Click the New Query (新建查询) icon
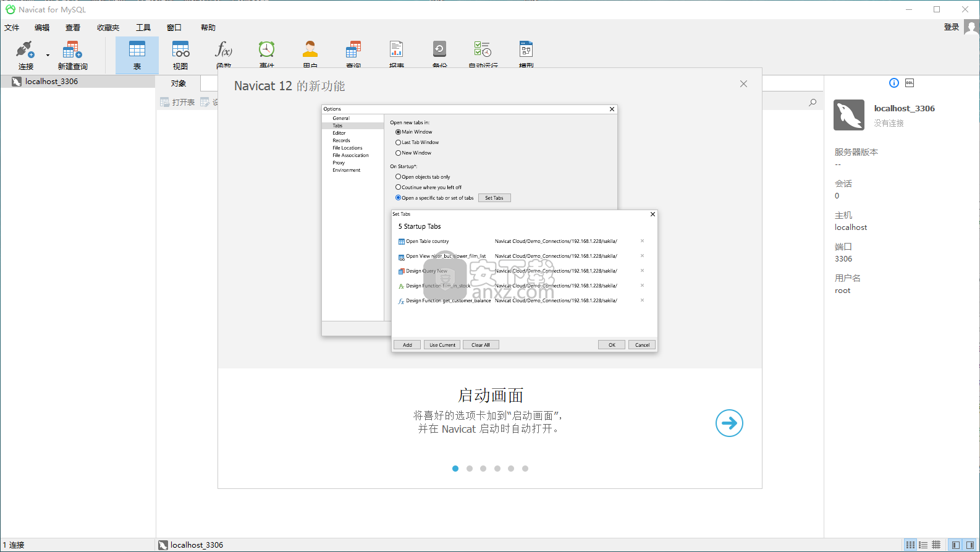980x552 pixels. 72,49
